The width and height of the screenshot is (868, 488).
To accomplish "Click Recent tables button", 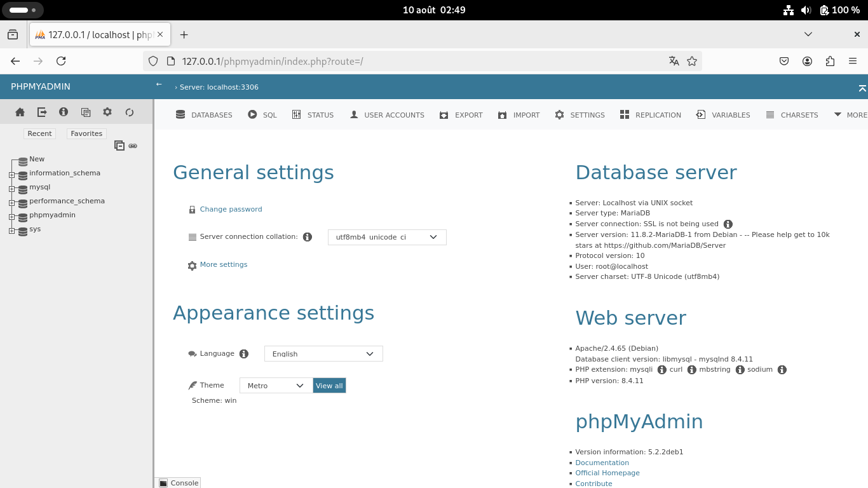I will coord(39,133).
